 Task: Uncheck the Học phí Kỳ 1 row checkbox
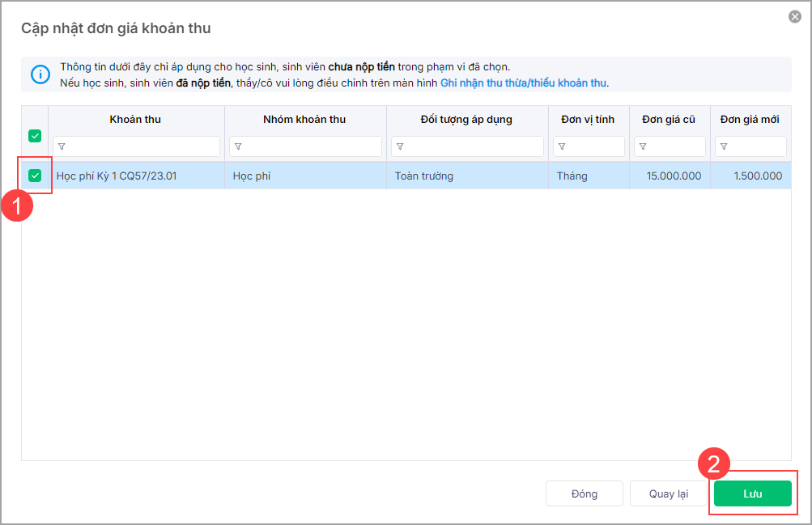(35, 176)
